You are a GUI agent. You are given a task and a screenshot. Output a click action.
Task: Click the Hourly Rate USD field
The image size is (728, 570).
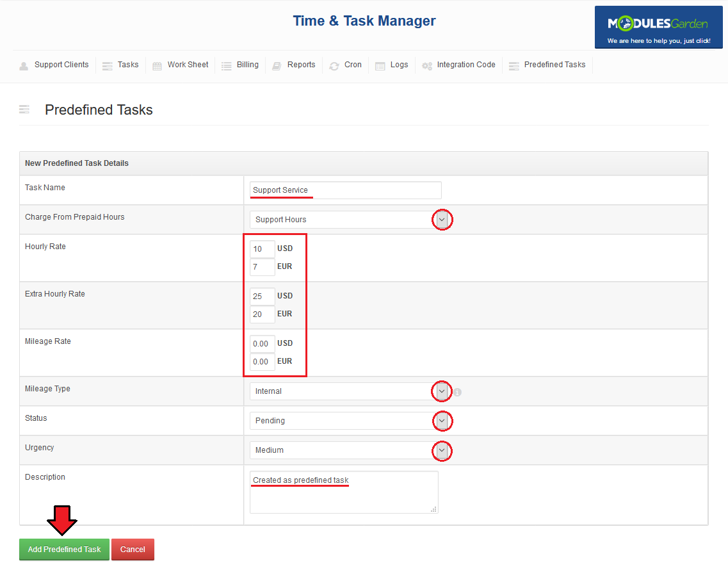(x=263, y=249)
